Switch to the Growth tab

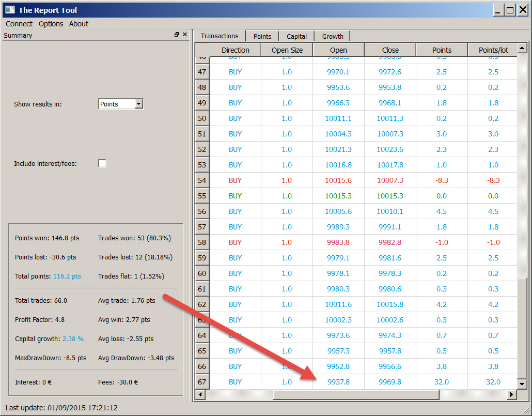tap(333, 36)
